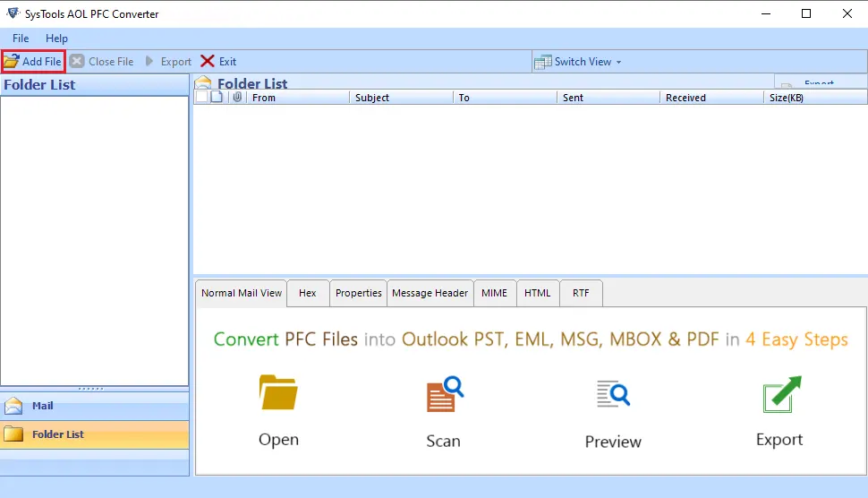The image size is (868, 498).
Task: Sort by the Sent column
Action: (x=608, y=98)
